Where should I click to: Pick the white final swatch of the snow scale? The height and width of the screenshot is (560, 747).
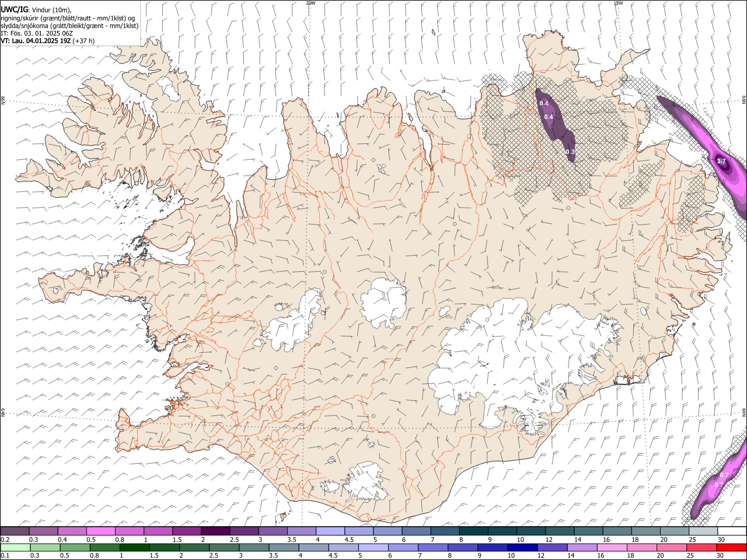click(x=732, y=531)
